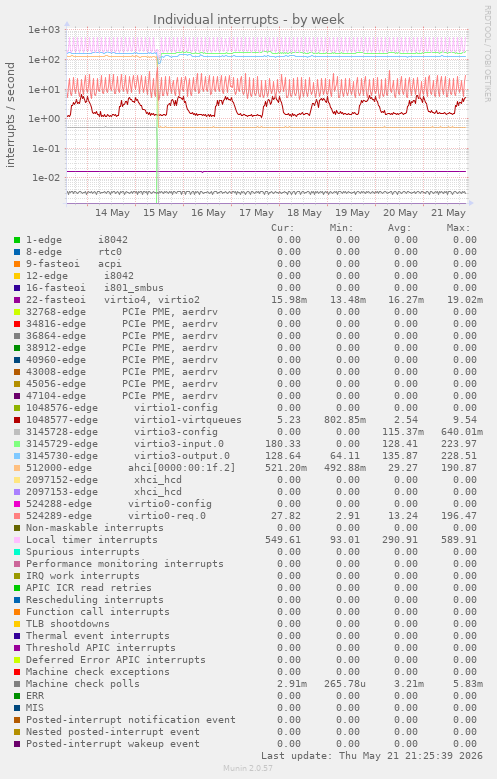Image resolution: width=497 pixels, height=779 pixels.
Task: Click the Last update timestamp text
Action: 372,756
